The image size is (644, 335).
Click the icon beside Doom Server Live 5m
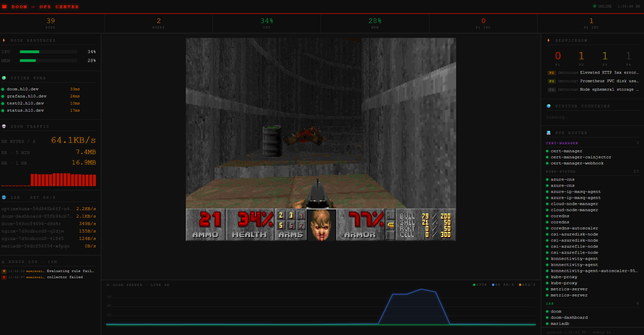108,285
